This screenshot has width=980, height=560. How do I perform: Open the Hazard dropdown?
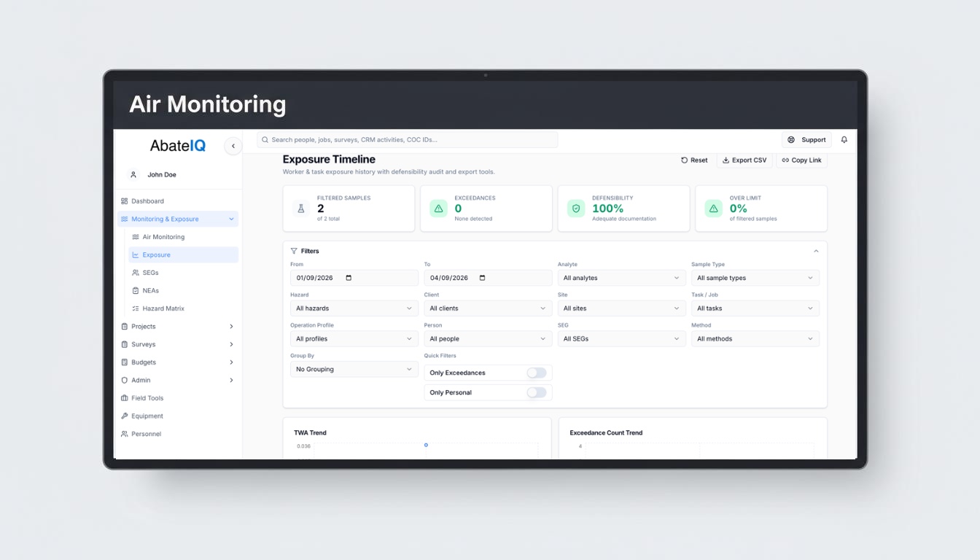[354, 308]
